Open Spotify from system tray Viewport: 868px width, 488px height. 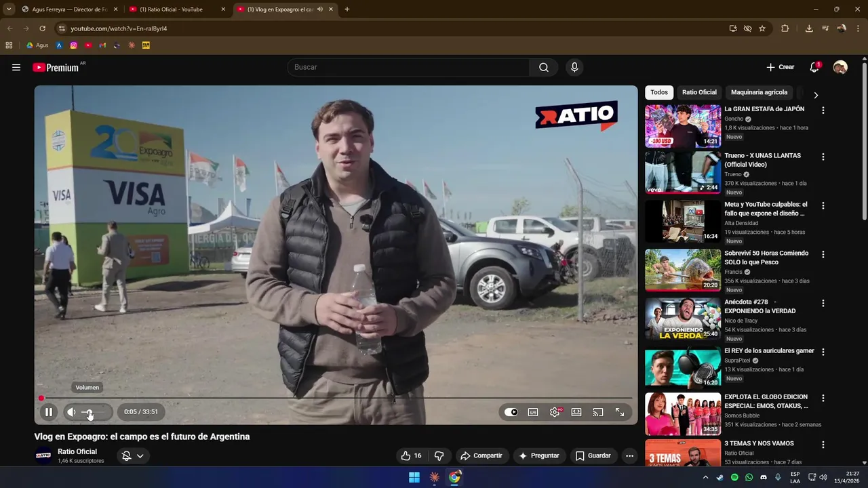pos(734,477)
